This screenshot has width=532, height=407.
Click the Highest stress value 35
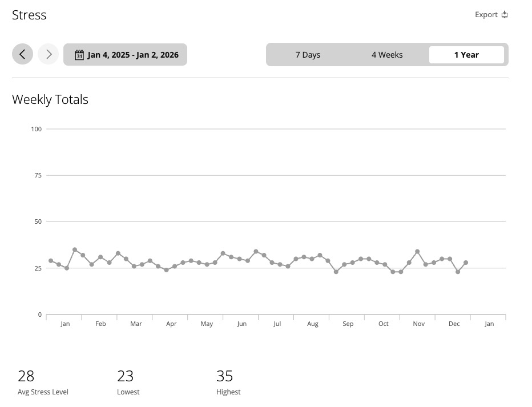(x=225, y=376)
